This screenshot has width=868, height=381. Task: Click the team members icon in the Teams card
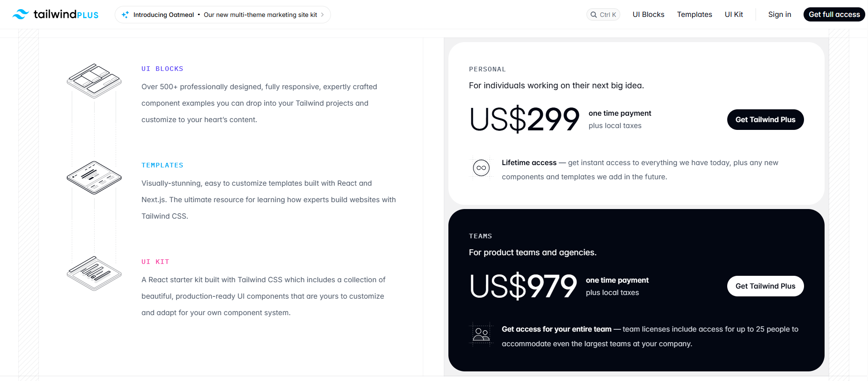(481, 334)
